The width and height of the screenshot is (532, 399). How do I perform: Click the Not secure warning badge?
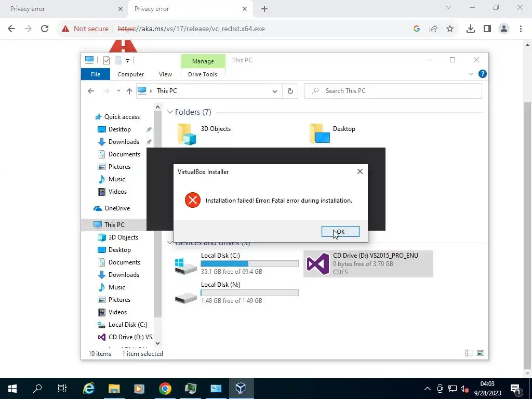85,29
